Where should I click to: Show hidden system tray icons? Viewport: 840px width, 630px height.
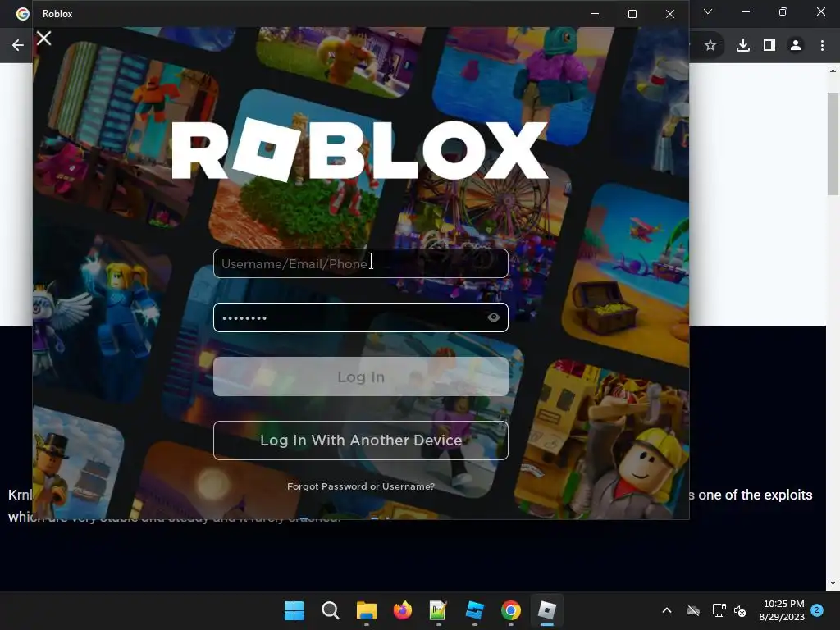(667, 610)
